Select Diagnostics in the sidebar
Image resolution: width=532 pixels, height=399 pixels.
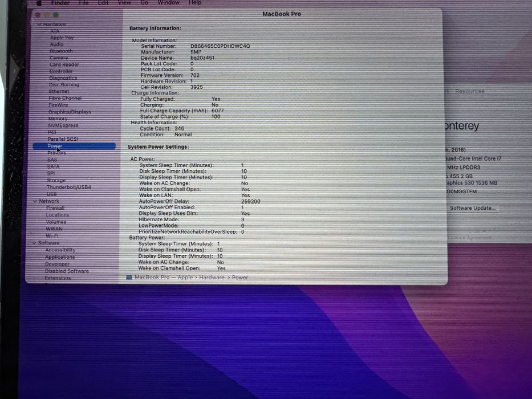click(63, 78)
